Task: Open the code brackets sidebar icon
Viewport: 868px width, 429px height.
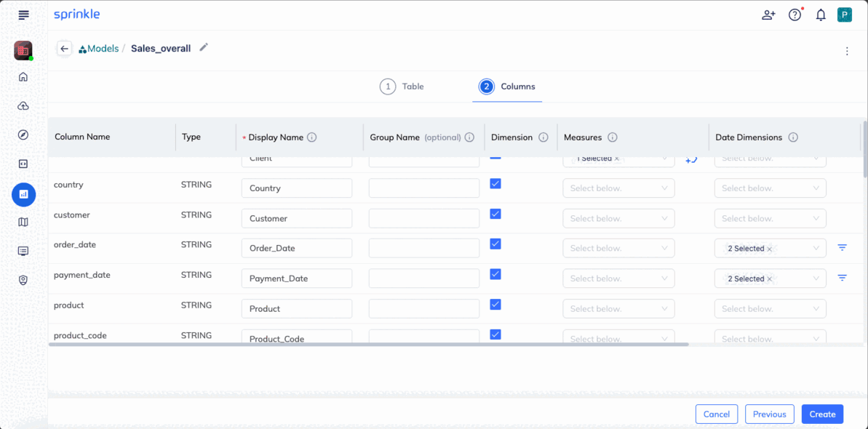Action: tap(23, 164)
